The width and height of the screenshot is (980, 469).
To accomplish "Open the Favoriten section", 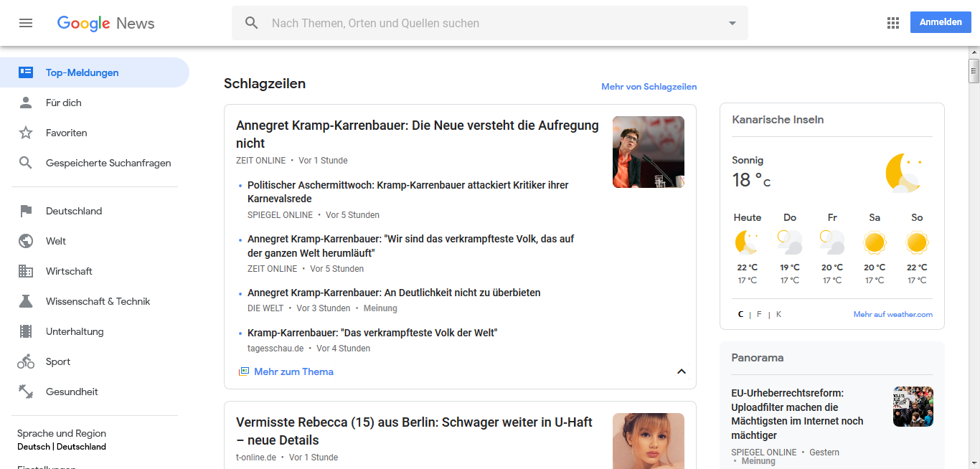I will (95, 133).
